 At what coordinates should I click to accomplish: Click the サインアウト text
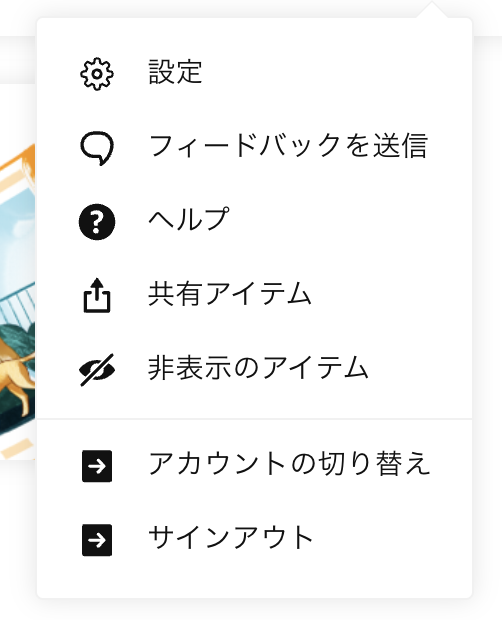pos(231,537)
